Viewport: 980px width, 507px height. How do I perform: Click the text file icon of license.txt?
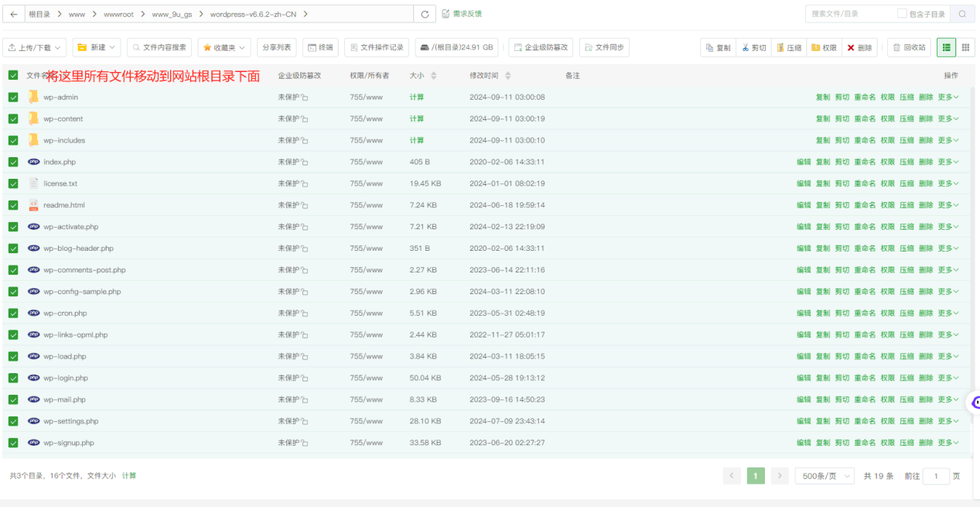33,183
